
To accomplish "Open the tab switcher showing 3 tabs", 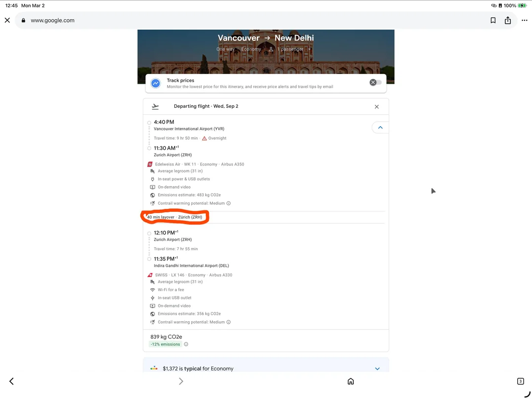I will 520,381.
